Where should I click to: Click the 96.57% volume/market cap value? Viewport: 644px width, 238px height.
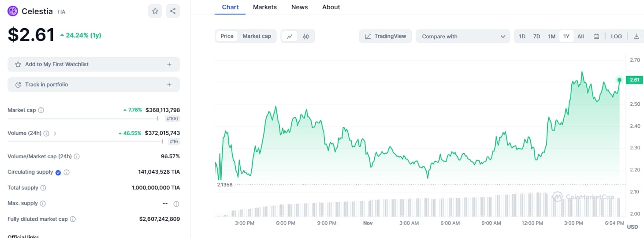click(x=170, y=156)
